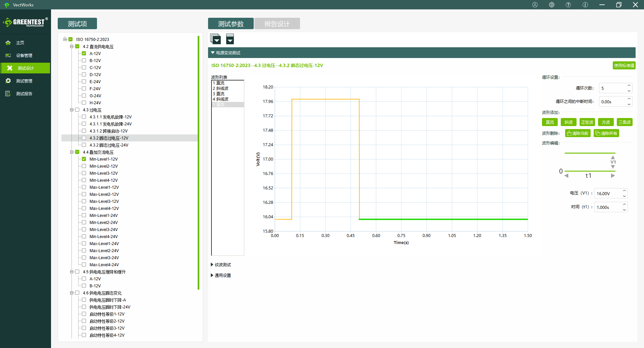This screenshot has width=644, height=348.
Task: Click the expand-all stacked panels icon
Action: [x=215, y=39]
